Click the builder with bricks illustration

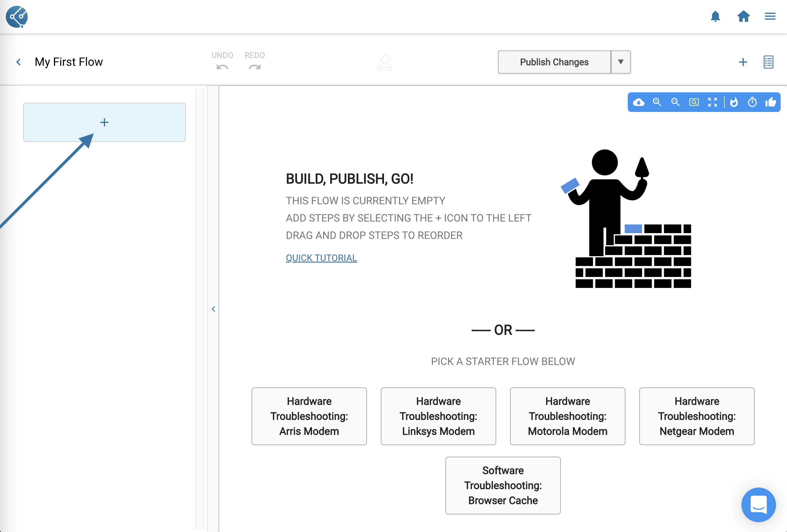pyautogui.click(x=626, y=219)
